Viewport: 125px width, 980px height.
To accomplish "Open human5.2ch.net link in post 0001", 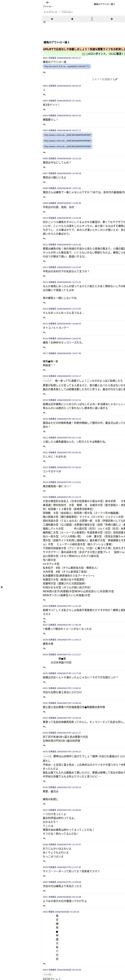I will point(67,67).
